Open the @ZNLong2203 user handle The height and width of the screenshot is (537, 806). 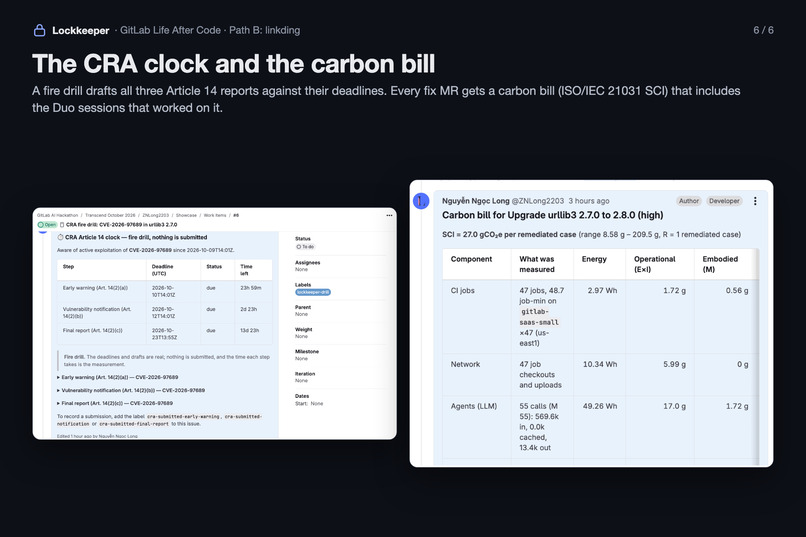(x=538, y=201)
